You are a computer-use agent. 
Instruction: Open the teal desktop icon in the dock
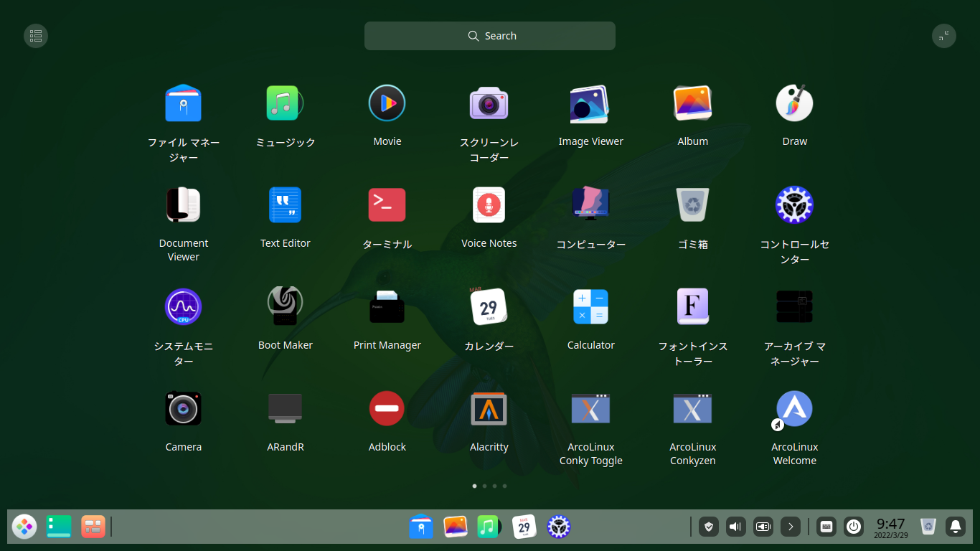[59, 527]
